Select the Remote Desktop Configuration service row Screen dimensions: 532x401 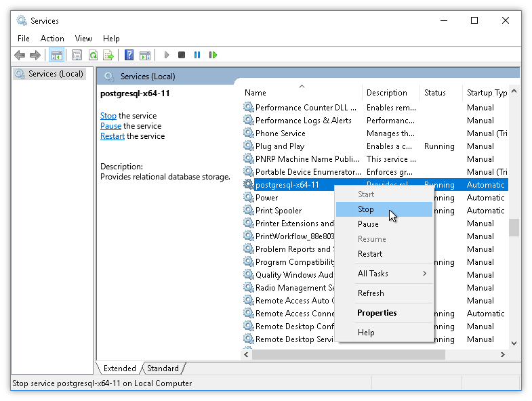(375, 326)
